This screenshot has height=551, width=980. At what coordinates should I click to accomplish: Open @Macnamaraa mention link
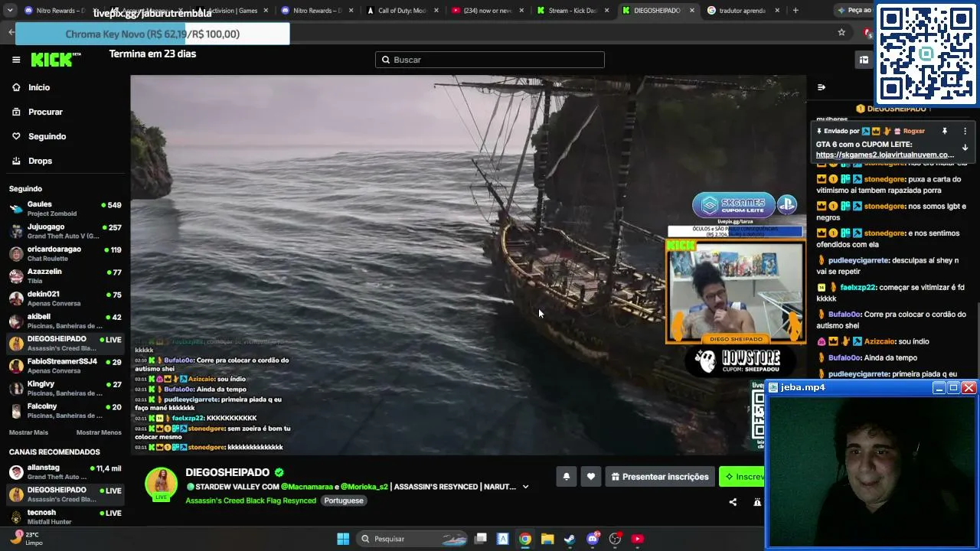(x=306, y=487)
